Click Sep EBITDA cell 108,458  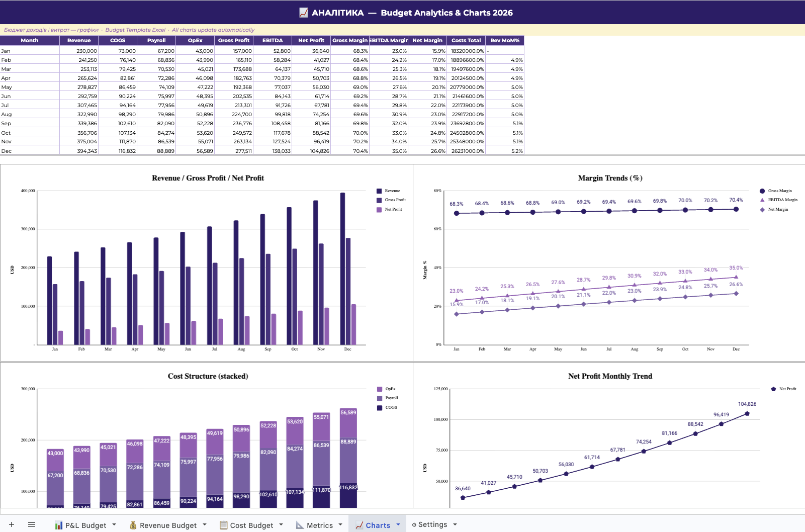tap(273, 123)
